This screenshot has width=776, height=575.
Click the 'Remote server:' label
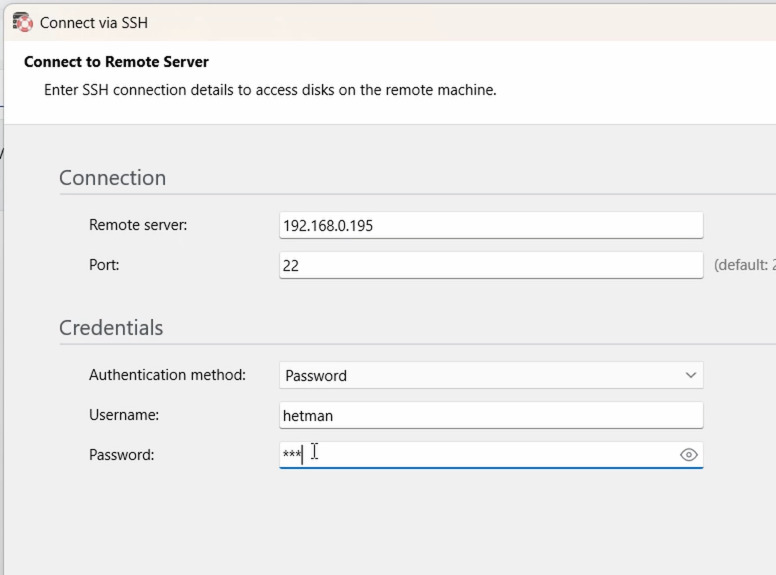[138, 225]
